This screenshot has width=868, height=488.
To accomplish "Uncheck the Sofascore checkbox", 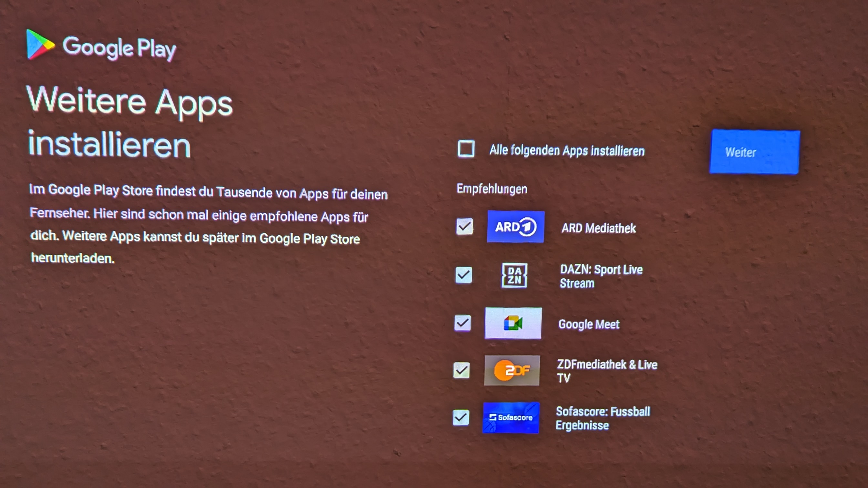I will tap(460, 418).
